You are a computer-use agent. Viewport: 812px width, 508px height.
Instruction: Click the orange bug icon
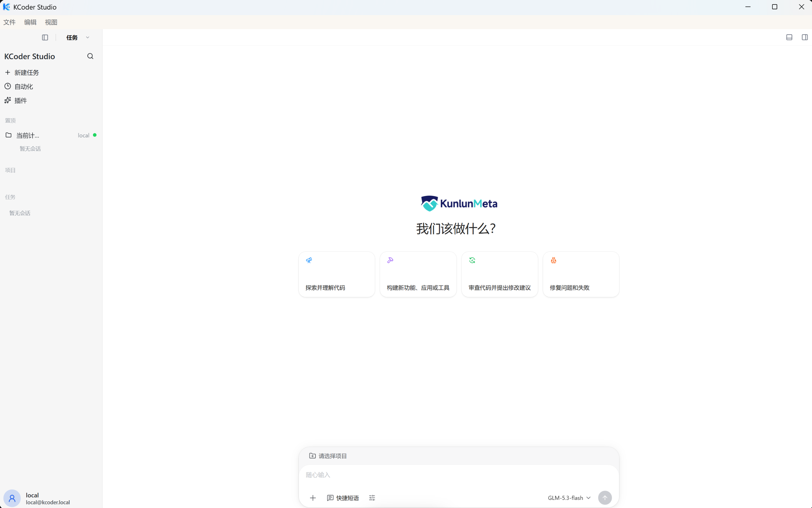pos(554,260)
